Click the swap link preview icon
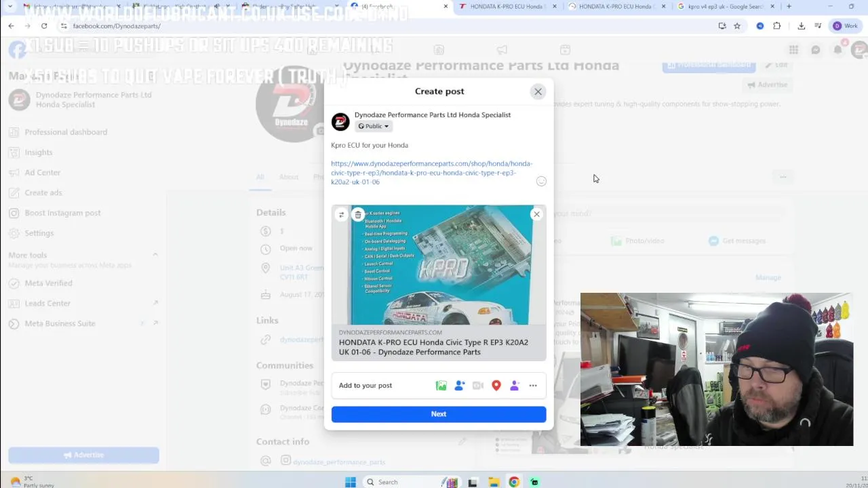 pyautogui.click(x=341, y=215)
